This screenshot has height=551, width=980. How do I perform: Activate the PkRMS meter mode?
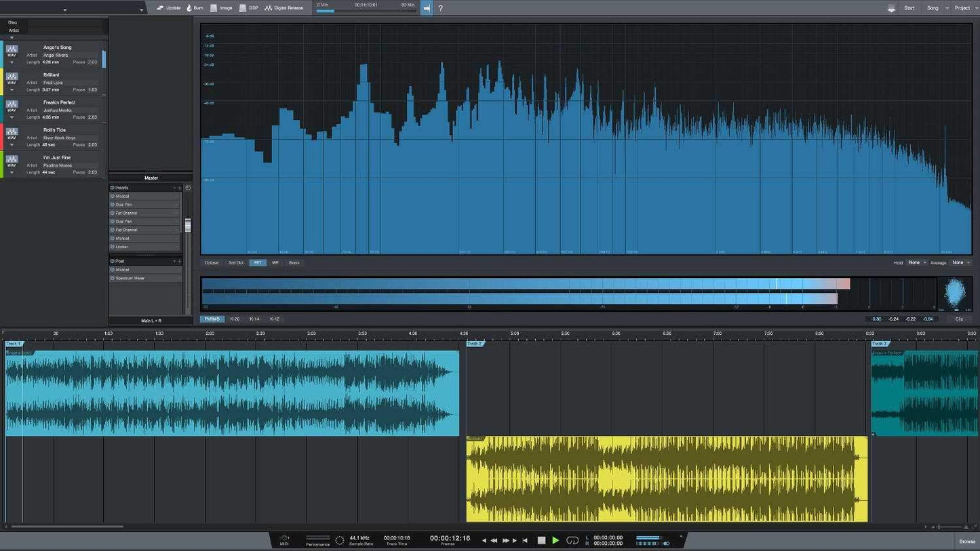[212, 319]
